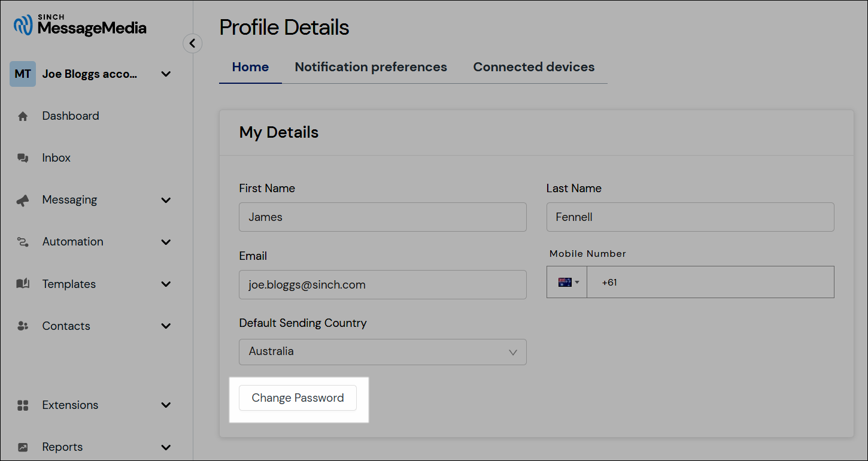
Task: Click the Change Password button
Action: (298, 398)
